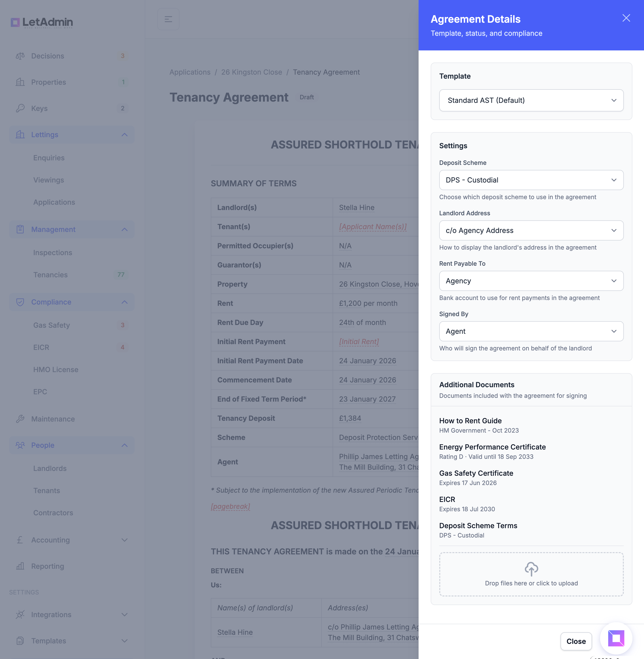Click the Keys icon in sidebar
Viewport: 644px width, 659px height.
click(x=20, y=108)
